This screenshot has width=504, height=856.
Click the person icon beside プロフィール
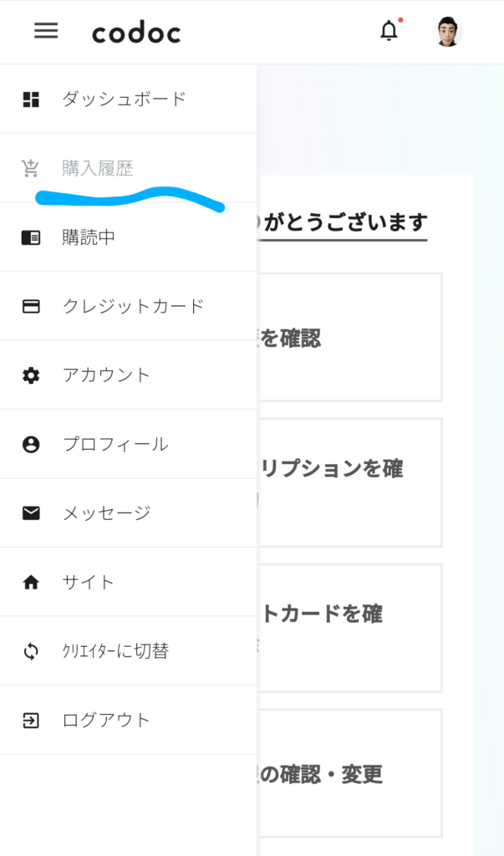pyautogui.click(x=31, y=445)
